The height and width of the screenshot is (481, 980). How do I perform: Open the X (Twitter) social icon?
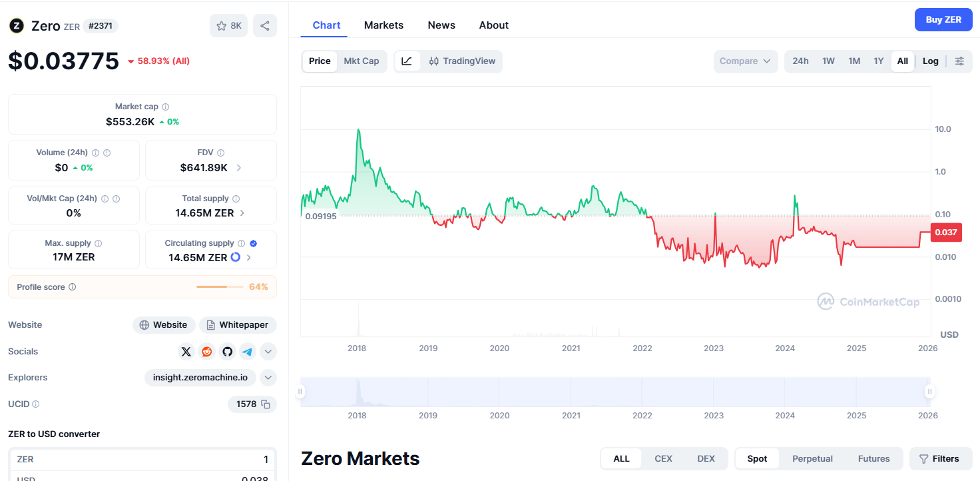(186, 352)
